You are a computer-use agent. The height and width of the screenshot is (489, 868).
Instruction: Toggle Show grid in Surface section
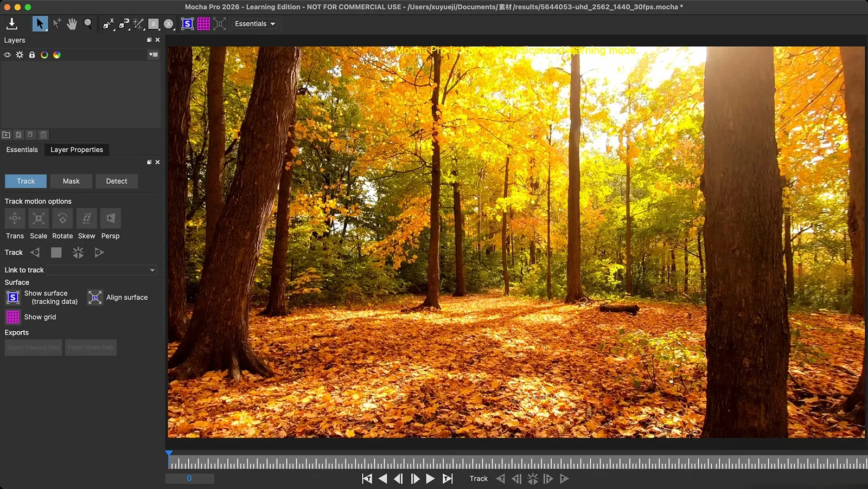pos(13,317)
